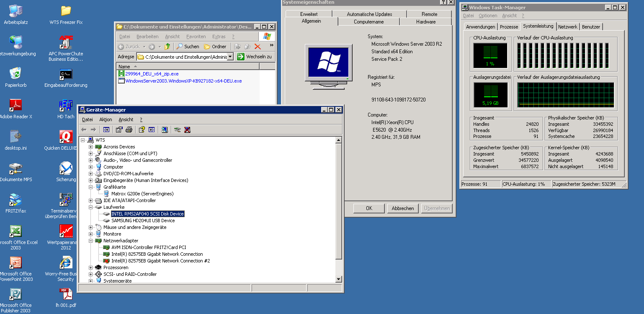The height and width of the screenshot is (314, 644).
Task: Switch to Computername tab in Systemeigenschaften
Action: coord(368,22)
